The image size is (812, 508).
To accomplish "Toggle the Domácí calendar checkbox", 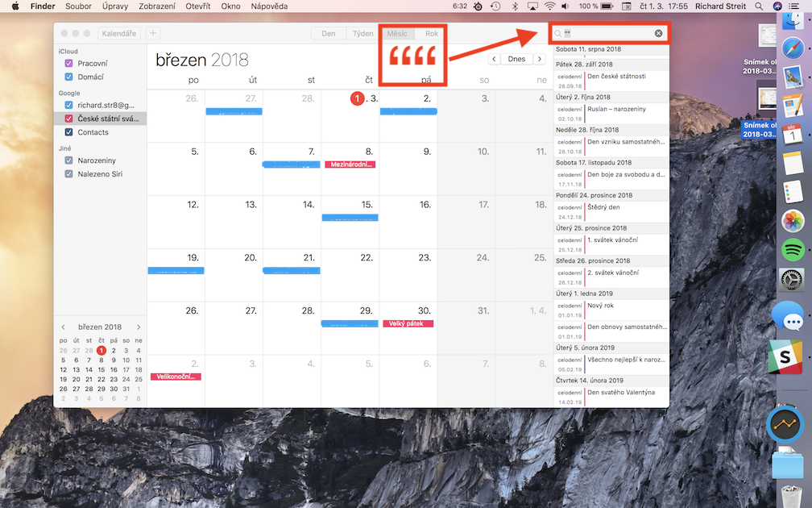I will (68, 77).
